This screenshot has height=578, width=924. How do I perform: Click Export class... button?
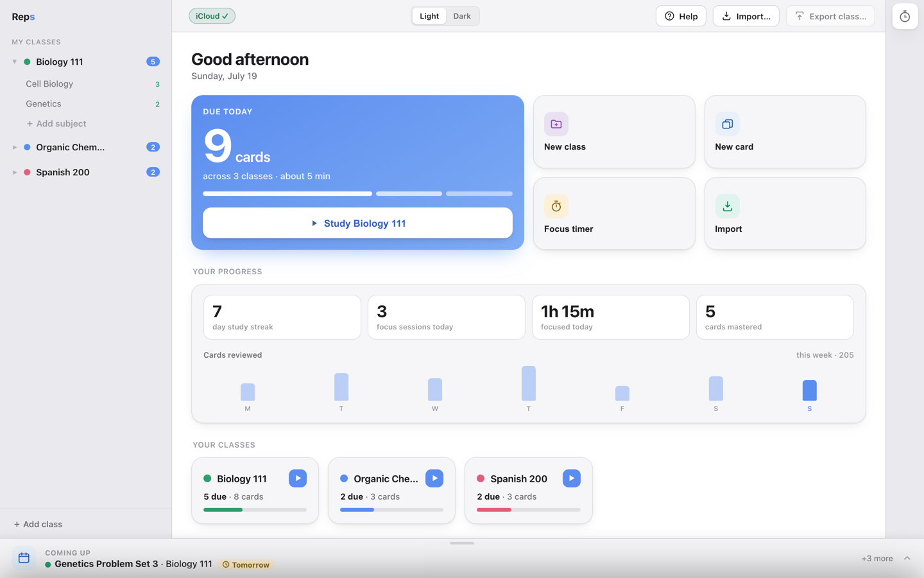coord(830,16)
